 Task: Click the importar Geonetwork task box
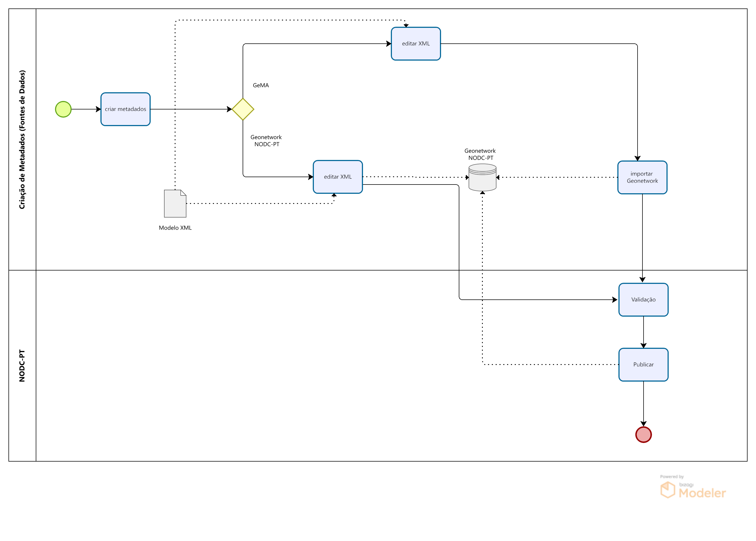tap(642, 177)
